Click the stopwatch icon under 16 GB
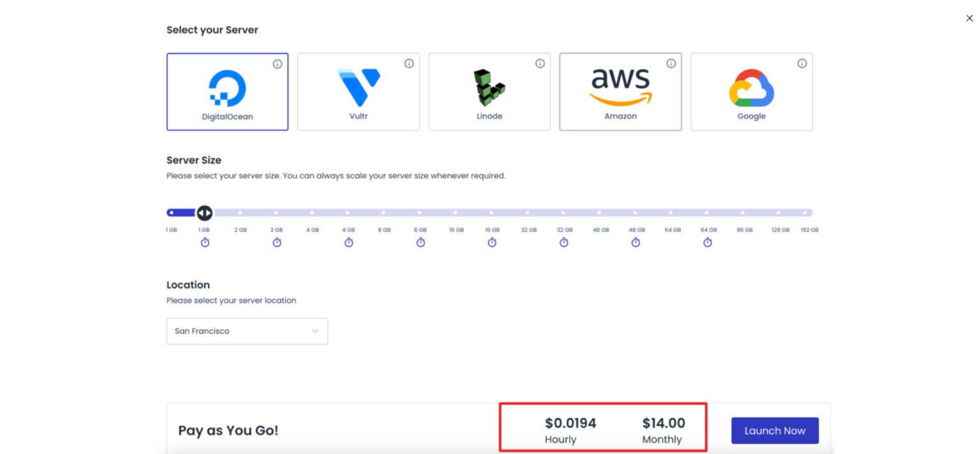Viewport: 980px width, 454px height. (492, 243)
